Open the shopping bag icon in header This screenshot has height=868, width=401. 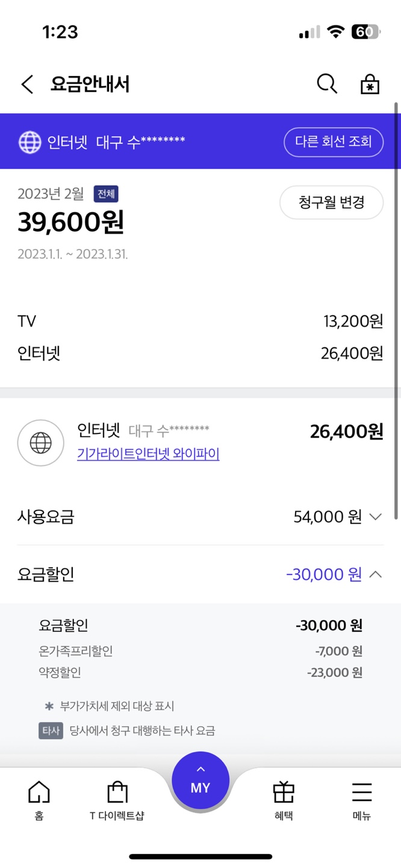(x=370, y=84)
